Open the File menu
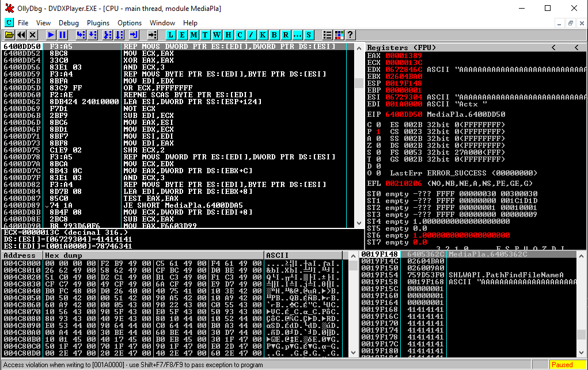This screenshot has height=370, width=588. (23, 23)
